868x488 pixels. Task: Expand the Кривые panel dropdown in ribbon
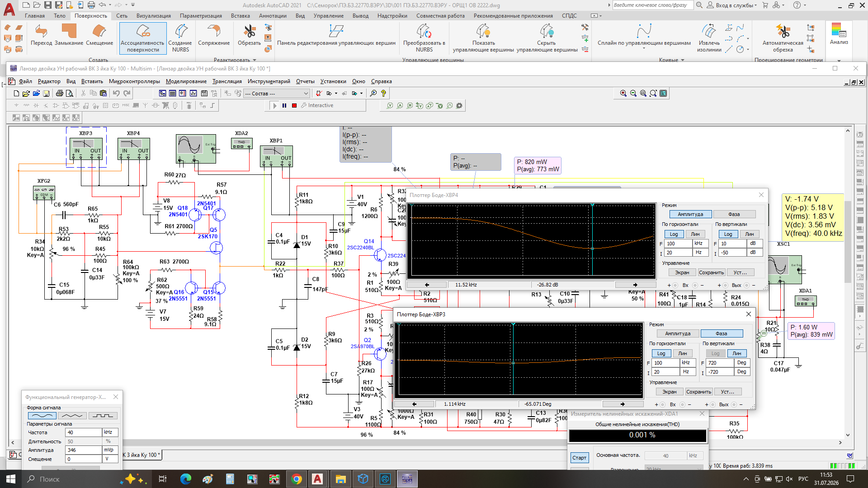[683, 60]
